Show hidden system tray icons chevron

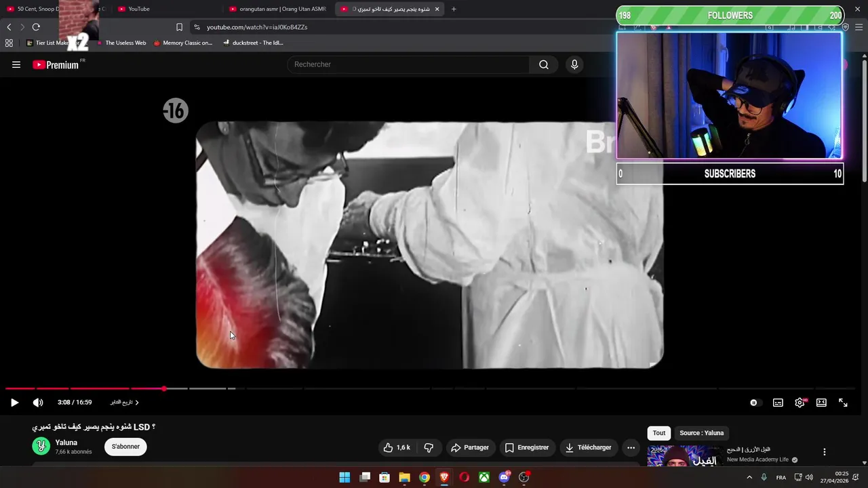click(749, 477)
